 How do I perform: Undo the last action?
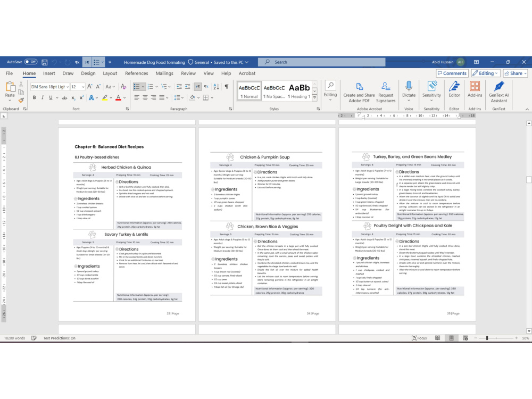point(54,62)
